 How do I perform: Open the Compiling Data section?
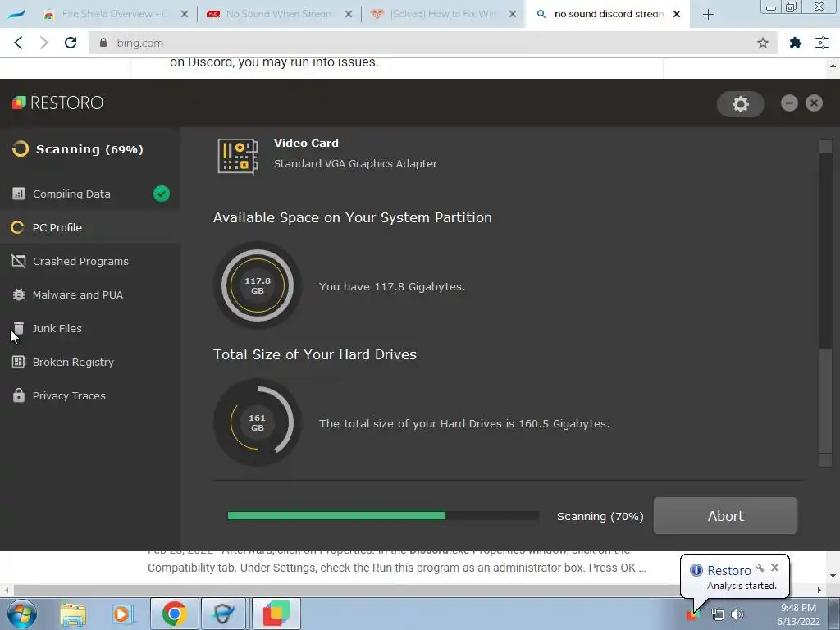click(x=90, y=194)
